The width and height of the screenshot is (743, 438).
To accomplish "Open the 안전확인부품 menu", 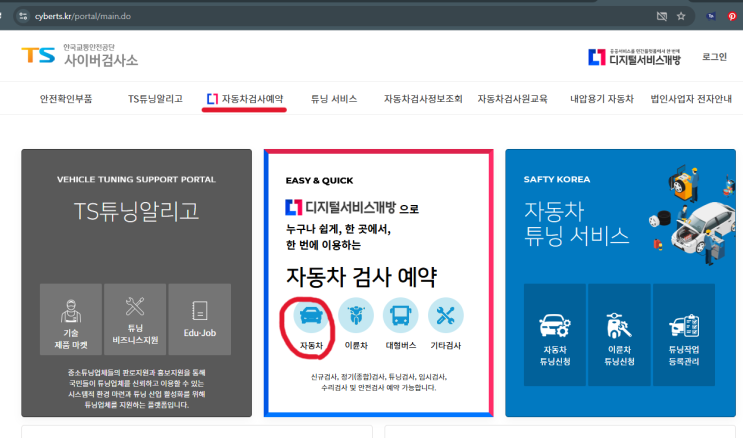I will click(x=66, y=99).
